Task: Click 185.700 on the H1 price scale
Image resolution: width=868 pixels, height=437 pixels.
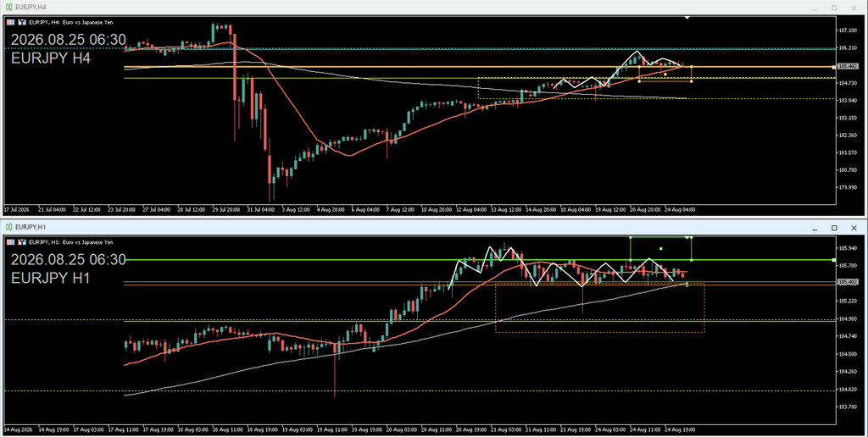Action: [x=848, y=266]
